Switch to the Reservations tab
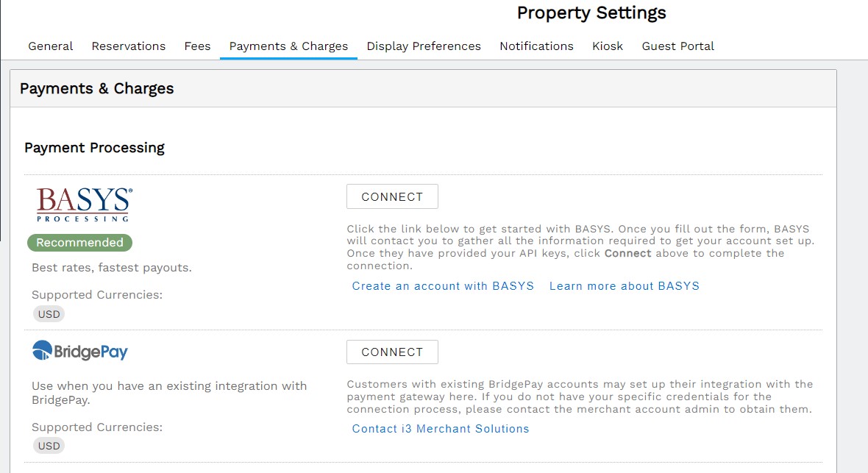This screenshot has height=473, width=868. 129,46
